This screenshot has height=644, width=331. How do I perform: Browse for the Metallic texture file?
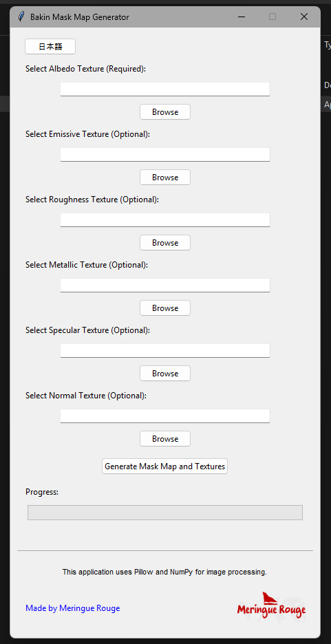coord(165,308)
